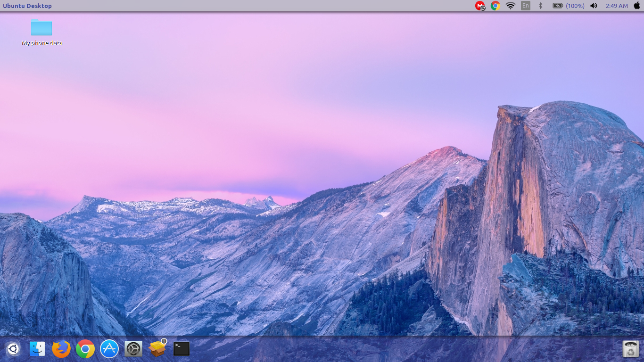The width and height of the screenshot is (644, 362).
Task: Launch Google Chrome from the dock
Action: (x=85, y=349)
